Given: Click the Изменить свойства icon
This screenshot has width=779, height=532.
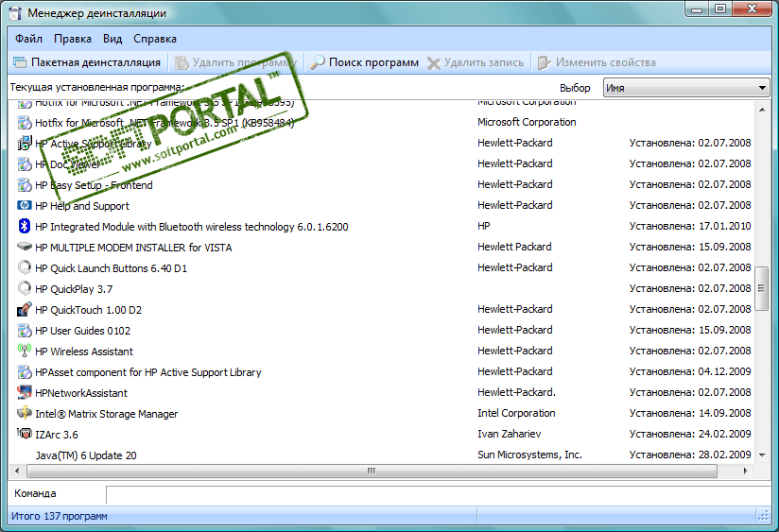Looking at the screenshot, I should pyautogui.click(x=545, y=62).
